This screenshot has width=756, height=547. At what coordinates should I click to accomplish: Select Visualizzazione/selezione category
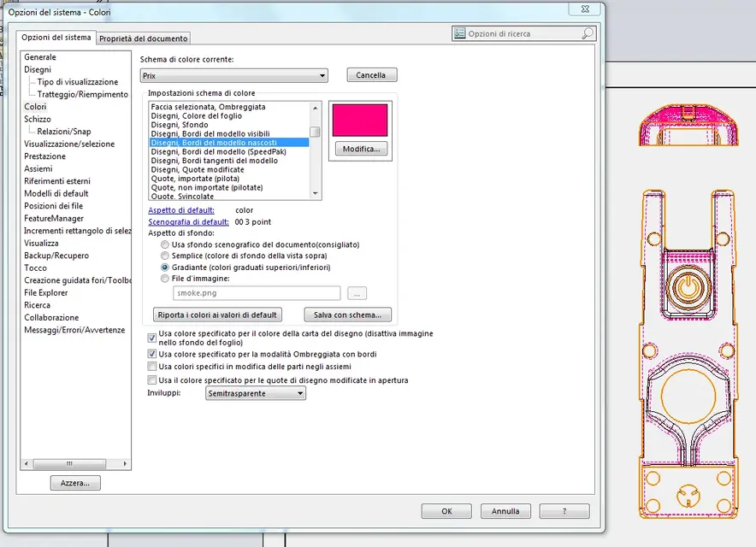pyautogui.click(x=69, y=144)
